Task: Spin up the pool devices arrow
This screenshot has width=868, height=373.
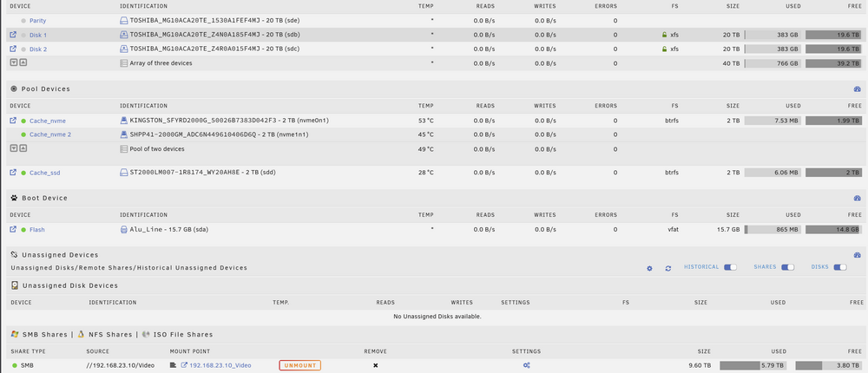Action: click(x=23, y=148)
